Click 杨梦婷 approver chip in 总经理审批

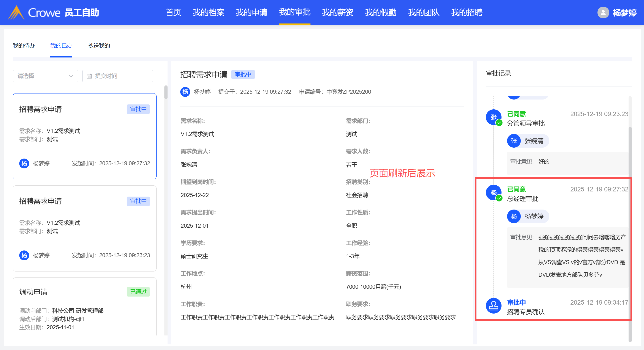(x=528, y=216)
